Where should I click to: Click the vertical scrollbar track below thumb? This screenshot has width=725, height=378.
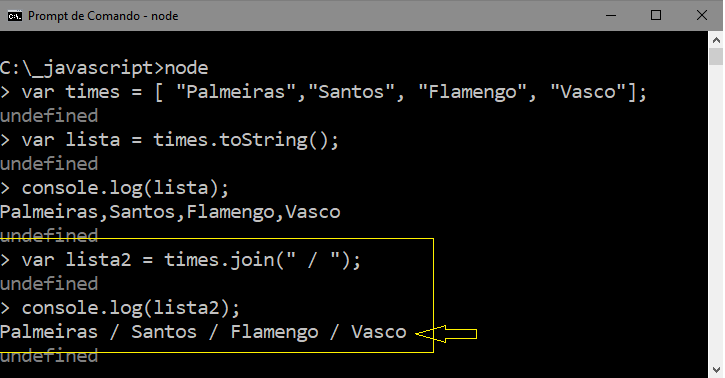(x=716, y=213)
